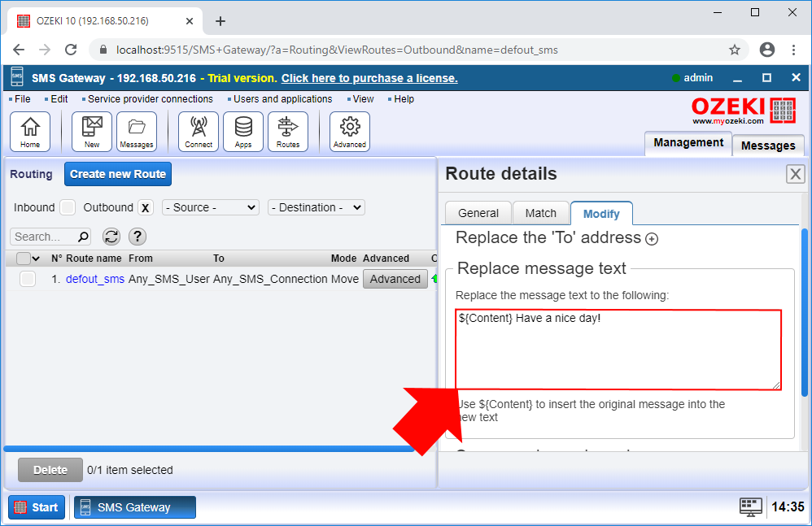Image resolution: width=812 pixels, height=526 pixels.
Task: Click the Route name column header
Action: 94,258
